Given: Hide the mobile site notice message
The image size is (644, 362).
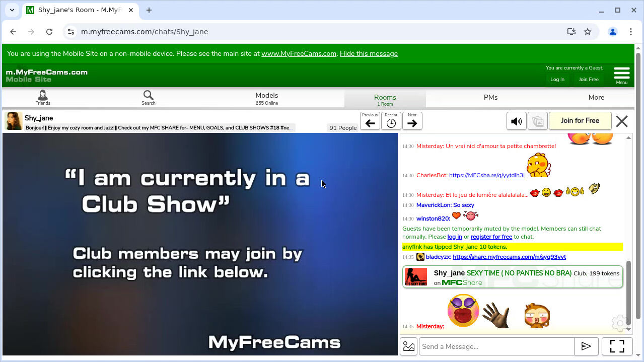Looking at the screenshot, I should (369, 53).
